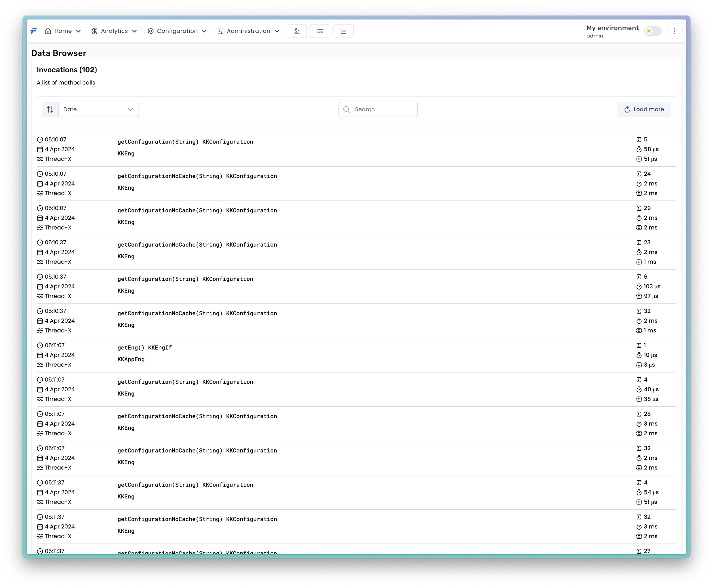713x588 pixels.
Task: Click the app logo in navbar
Action: click(x=33, y=31)
